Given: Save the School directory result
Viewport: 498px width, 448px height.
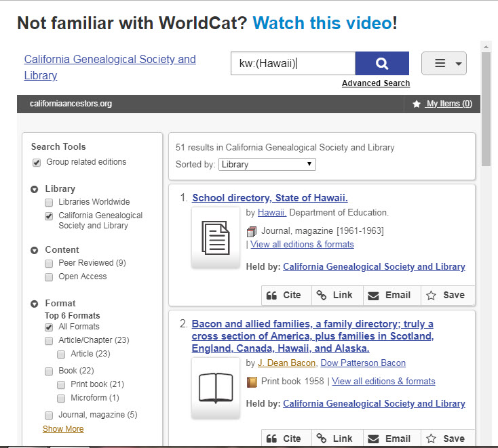Looking at the screenshot, I should point(448,296).
